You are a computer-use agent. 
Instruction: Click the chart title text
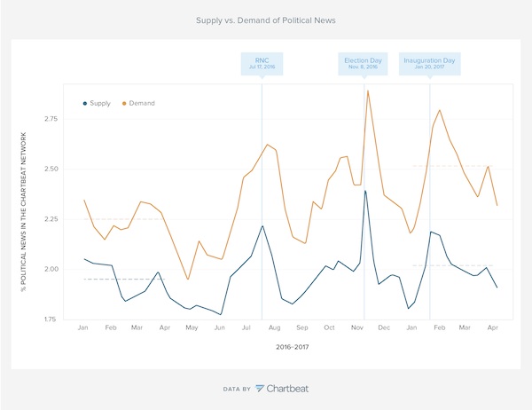tap(265, 19)
